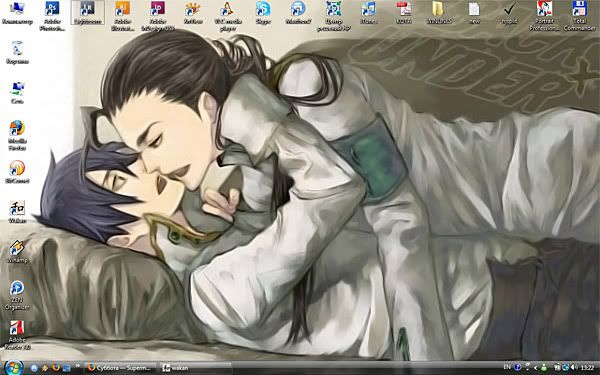Expand the quick launch overflow chevron
This screenshot has width=600, height=375.
[78, 366]
